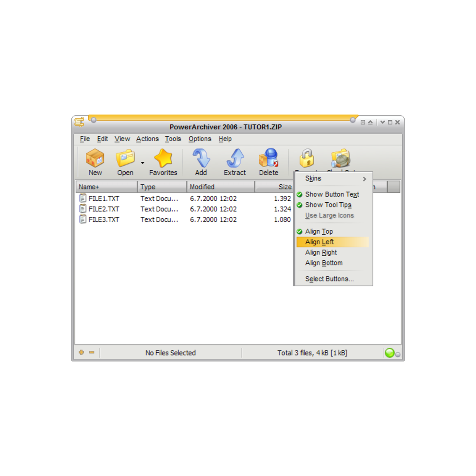Extract the archive with the Extract icon
The width and height of the screenshot is (476, 476).
pos(235,160)
